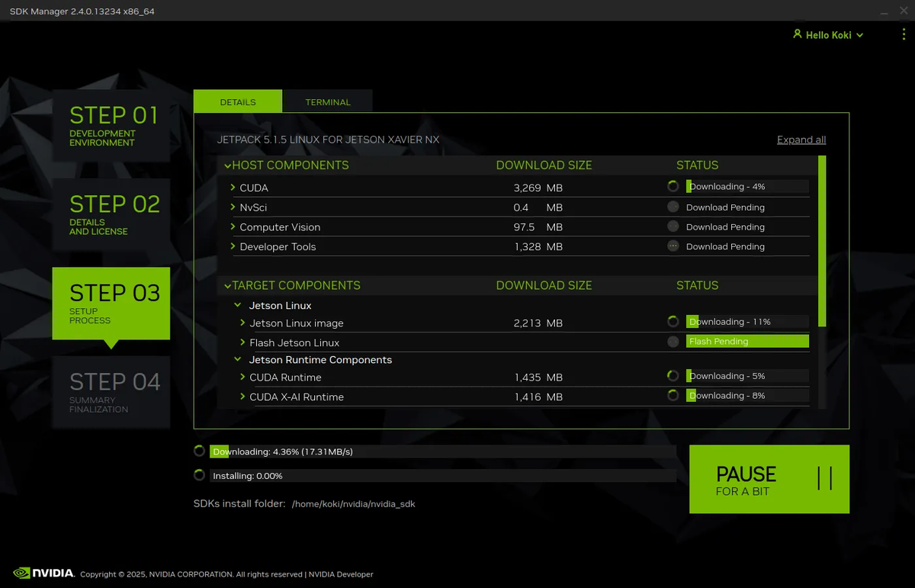915x588 pixels.
Task: Click the Pause For A Bit button
Action: coord(769,479)
